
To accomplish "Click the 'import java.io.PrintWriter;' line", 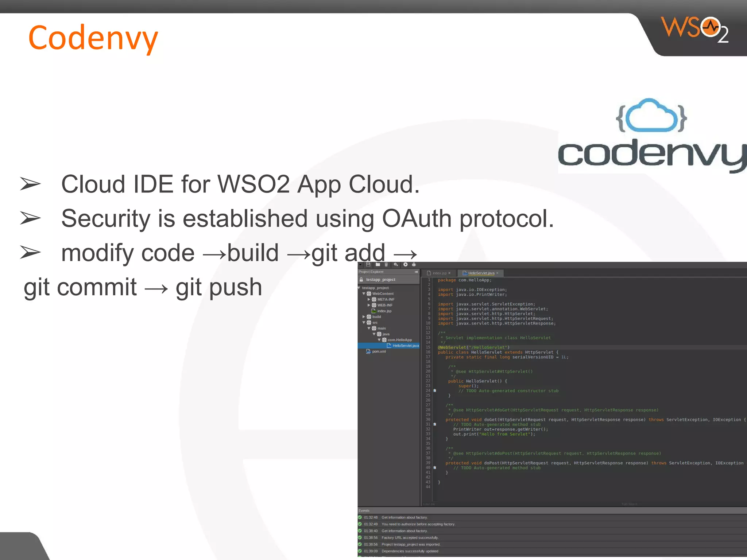I will (x=472, y=295).
